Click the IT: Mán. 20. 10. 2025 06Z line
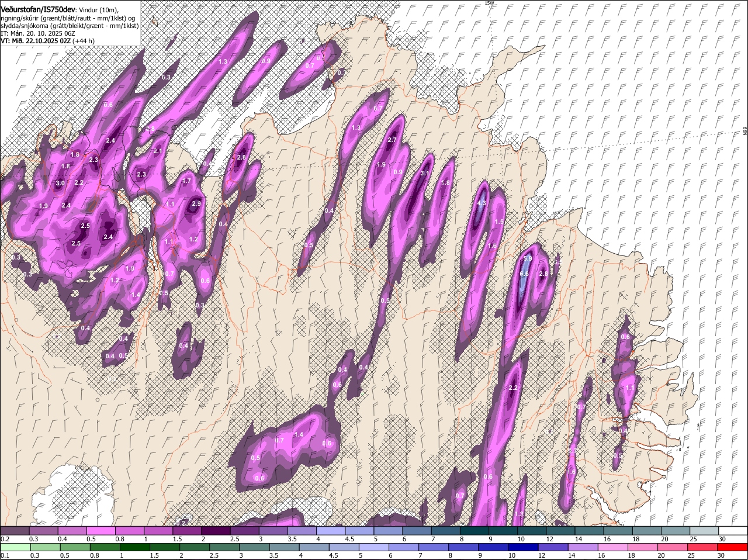 (x=37, y=33)
